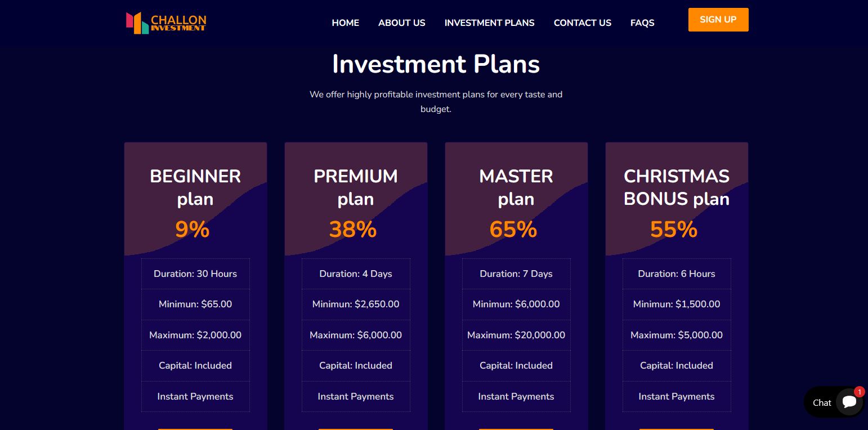Click the red chat notification badge
The width and height of the screenshot is (868, 430).
[x=859, y=392]
